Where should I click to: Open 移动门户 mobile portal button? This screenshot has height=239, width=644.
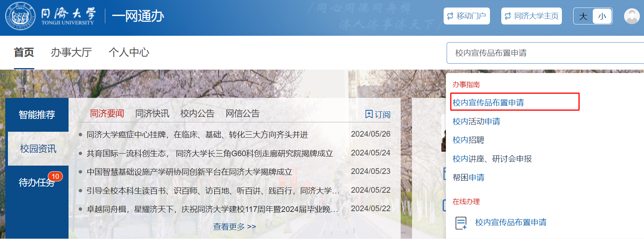point(467,16)
